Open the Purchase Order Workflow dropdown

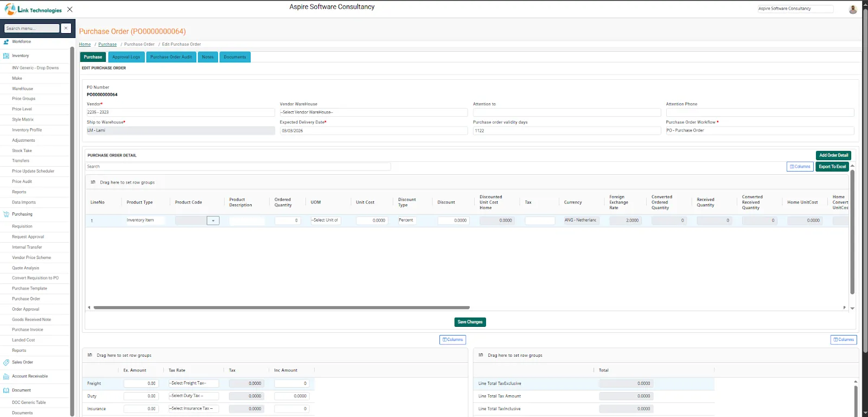pos(760,131)
